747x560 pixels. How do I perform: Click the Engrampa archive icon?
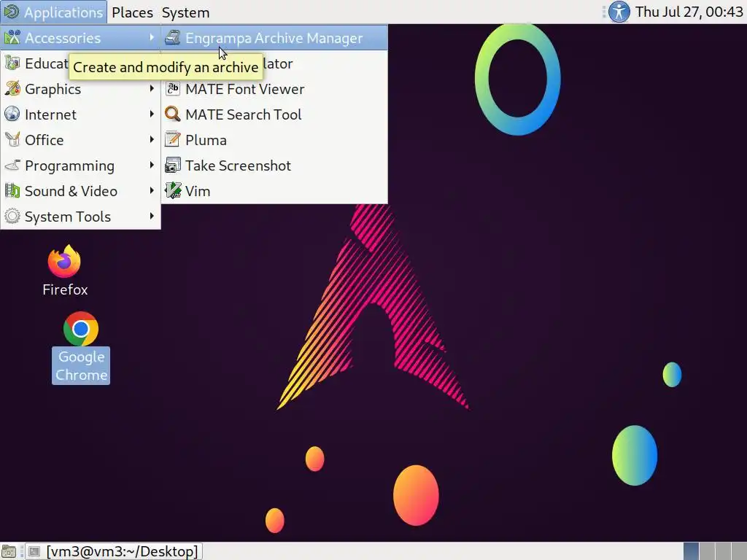pos(172,38)
